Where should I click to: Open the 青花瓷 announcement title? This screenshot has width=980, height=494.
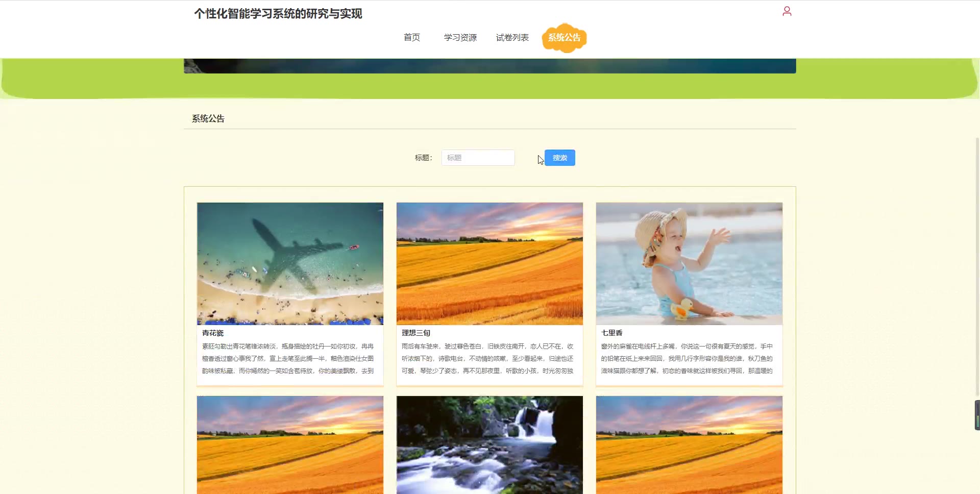pyautogui.click(x=213, y=333)
